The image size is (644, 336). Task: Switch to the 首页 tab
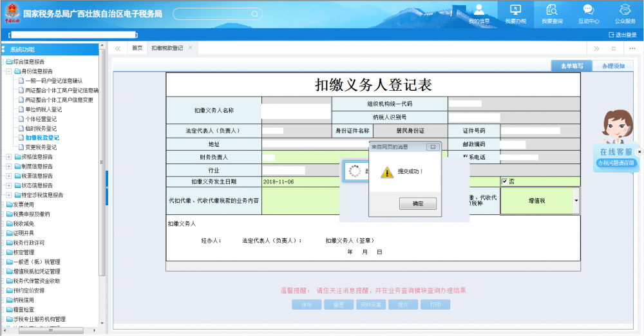[x=137, y=48]
